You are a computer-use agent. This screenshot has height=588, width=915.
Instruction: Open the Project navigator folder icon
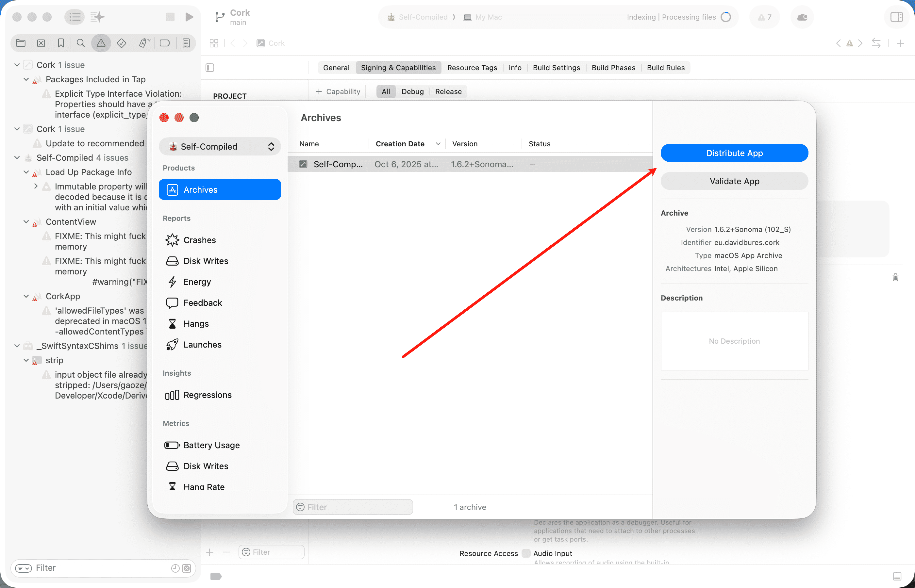[x=21, y=43]
